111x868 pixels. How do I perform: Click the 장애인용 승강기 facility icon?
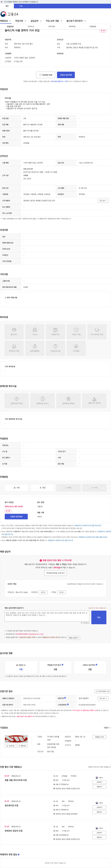click(x=43, y=401)
